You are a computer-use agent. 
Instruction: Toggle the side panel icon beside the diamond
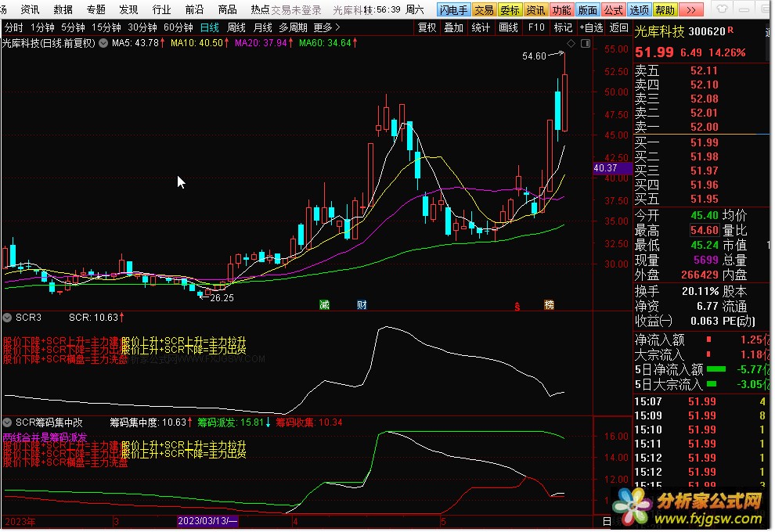[x=586, y=44]
